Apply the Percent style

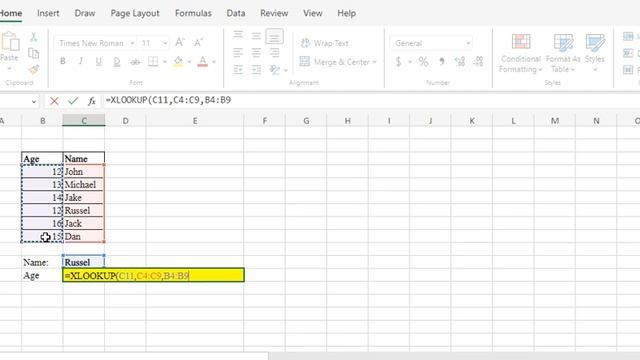point(423,62)
